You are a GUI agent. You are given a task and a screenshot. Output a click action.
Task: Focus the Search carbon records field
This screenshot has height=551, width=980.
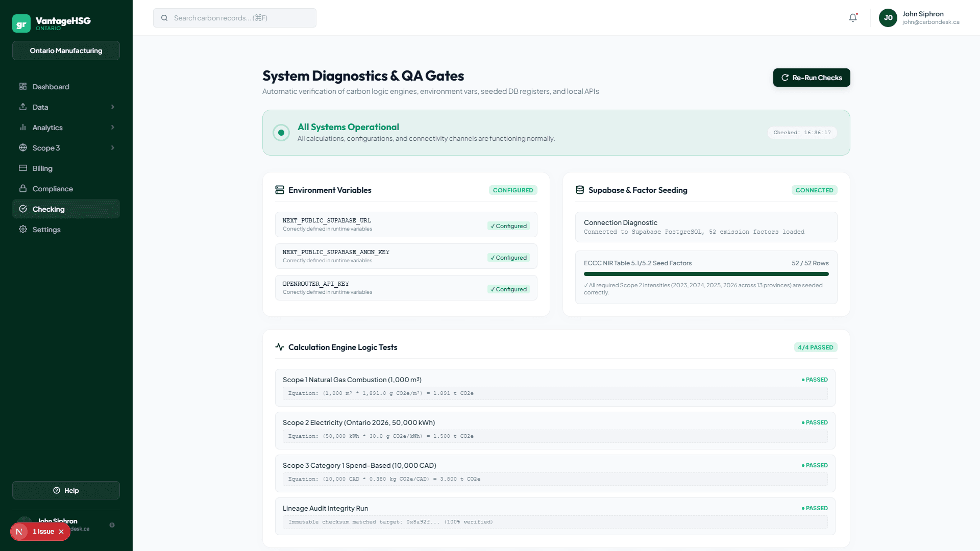(235, 18)
